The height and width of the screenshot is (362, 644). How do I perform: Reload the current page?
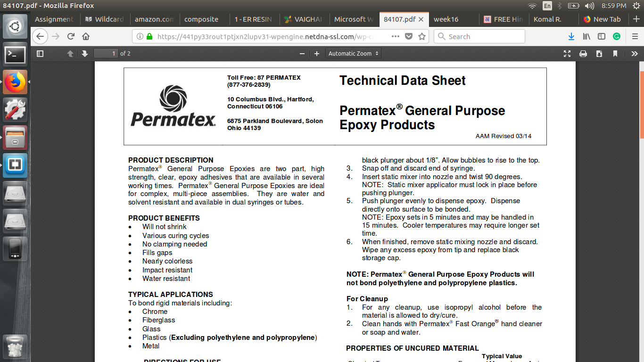(71, 36)
